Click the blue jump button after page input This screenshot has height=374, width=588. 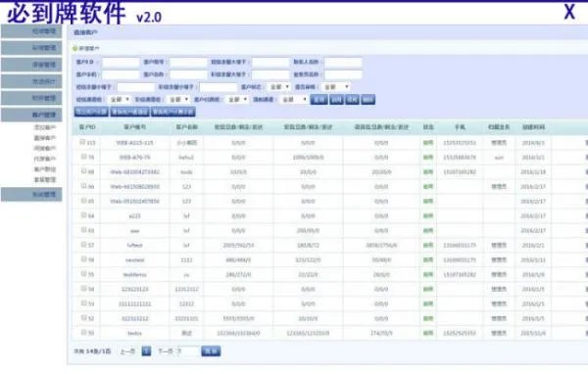tap(211, 351)
